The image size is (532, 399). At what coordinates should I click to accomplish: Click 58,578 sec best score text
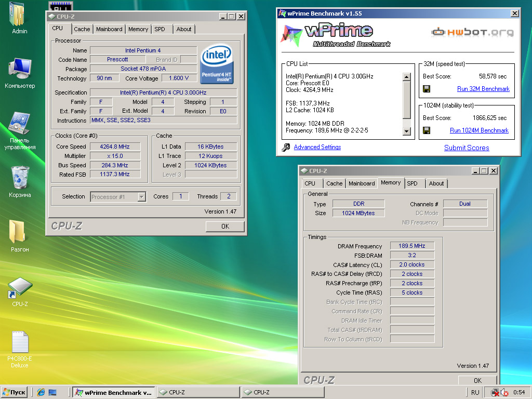(493, 76)
